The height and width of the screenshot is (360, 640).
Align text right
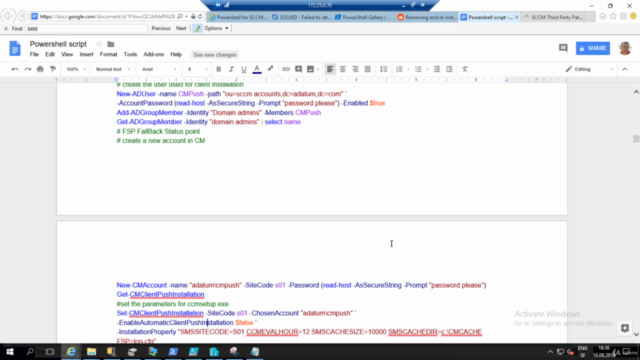pyautogui.click(x=355, y=69)
